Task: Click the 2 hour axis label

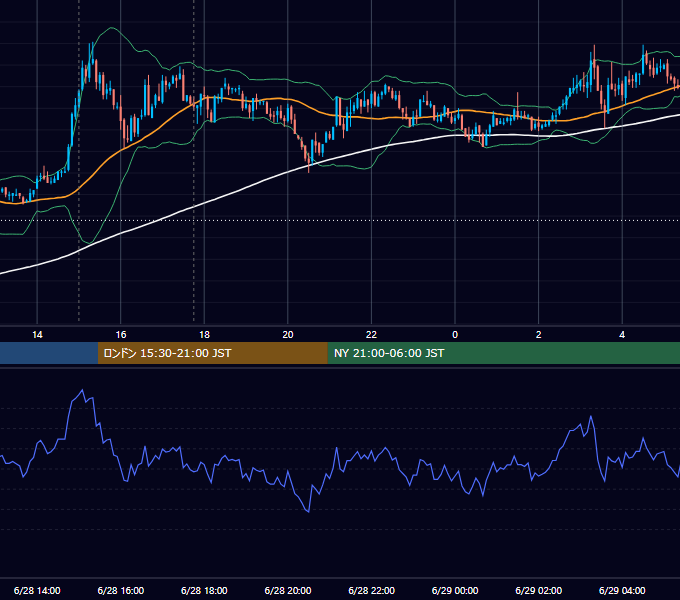Action: (x=539, y=335)
